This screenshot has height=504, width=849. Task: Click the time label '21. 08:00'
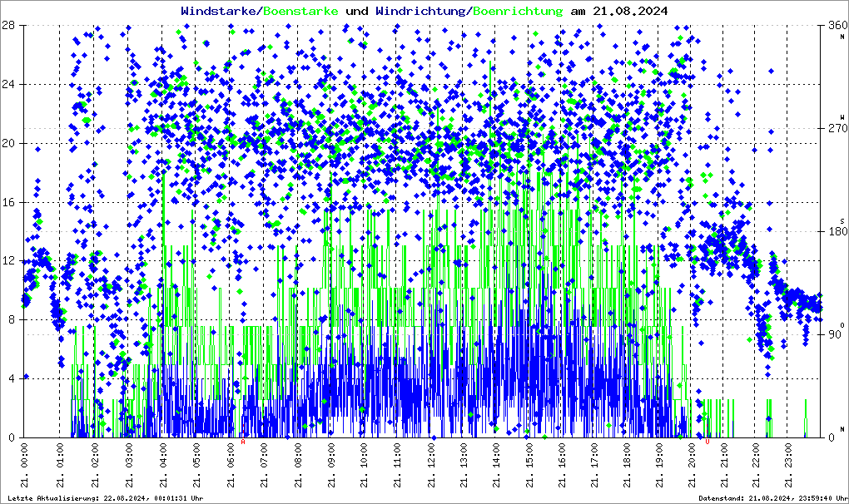(297, 465)
